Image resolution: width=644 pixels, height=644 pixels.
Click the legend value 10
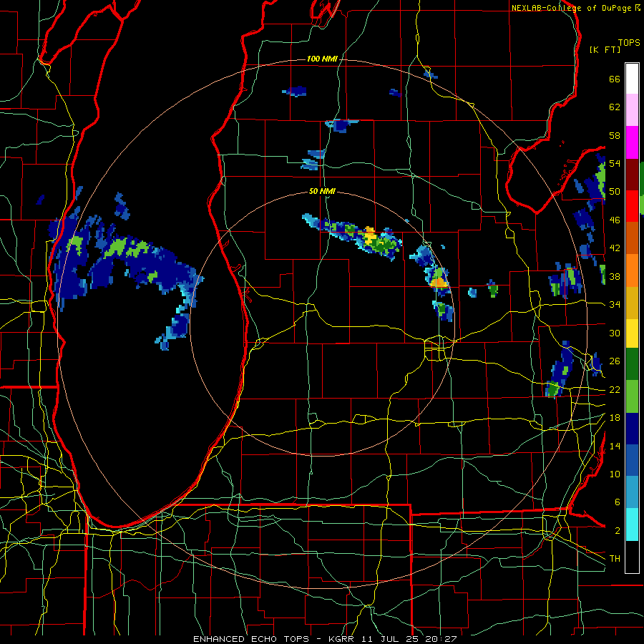click(x=615, y=474)
